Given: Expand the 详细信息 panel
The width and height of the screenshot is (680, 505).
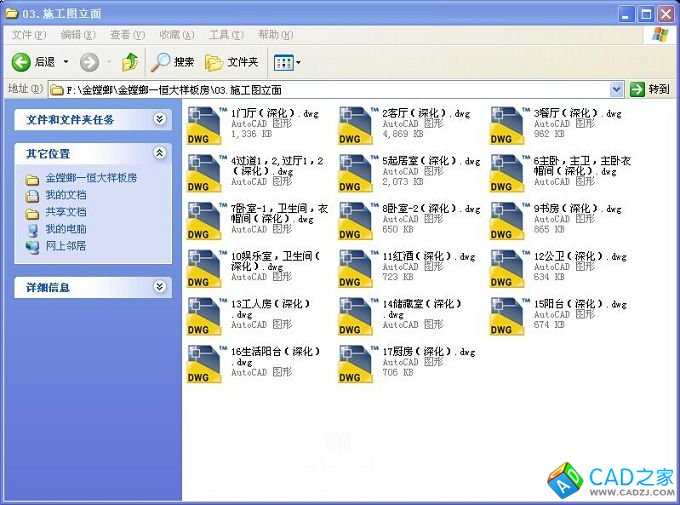Looking at the screenshot, I should [x=159, y=287].
